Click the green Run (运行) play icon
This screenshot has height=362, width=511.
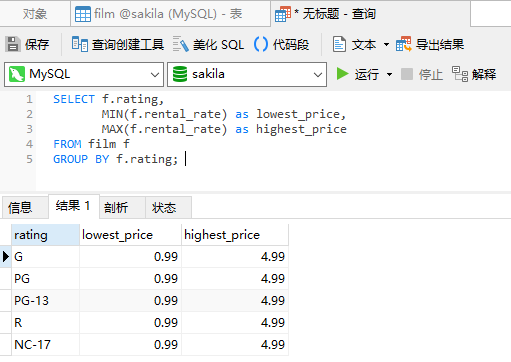[x=342, y=74]
